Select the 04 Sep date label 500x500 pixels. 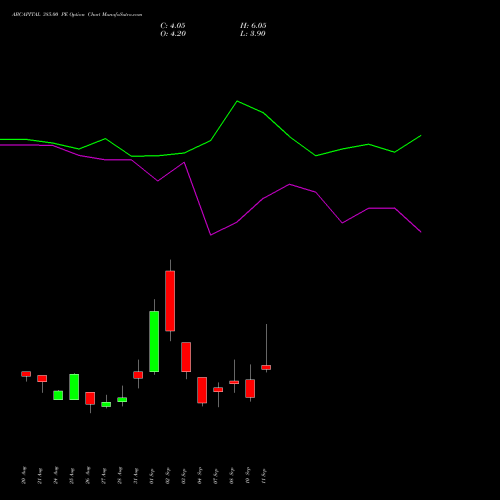tap(200, 475)
